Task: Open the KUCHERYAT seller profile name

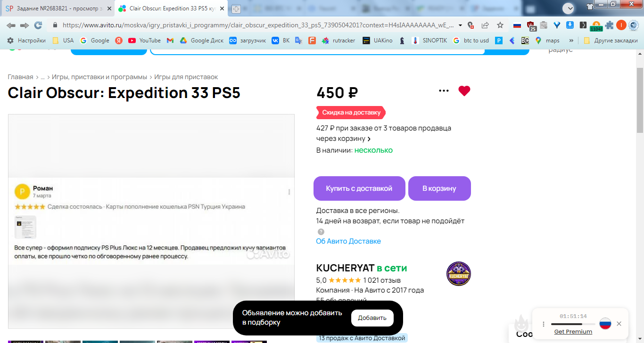Action: pyautogui.click(x=345, y=268)
